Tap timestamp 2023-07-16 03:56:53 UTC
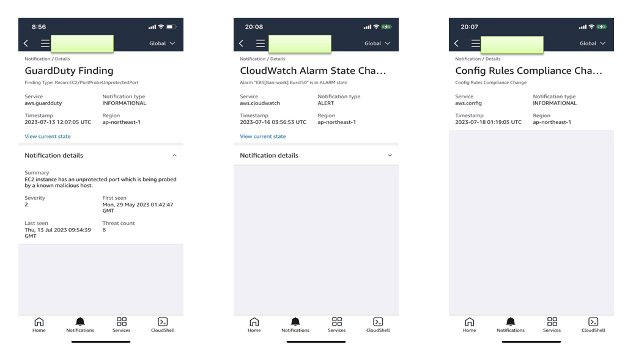Screen dimensions: 636x364 [273, 122]
